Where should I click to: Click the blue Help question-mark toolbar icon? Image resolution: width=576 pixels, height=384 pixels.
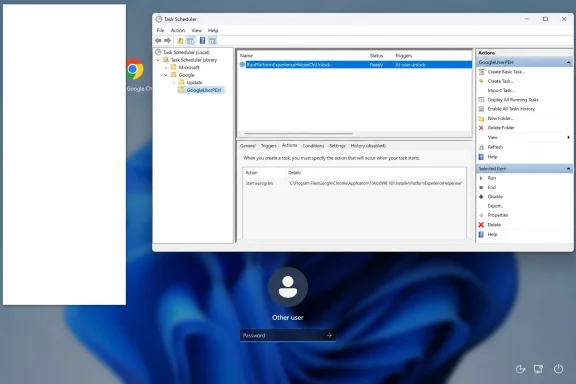202,40
